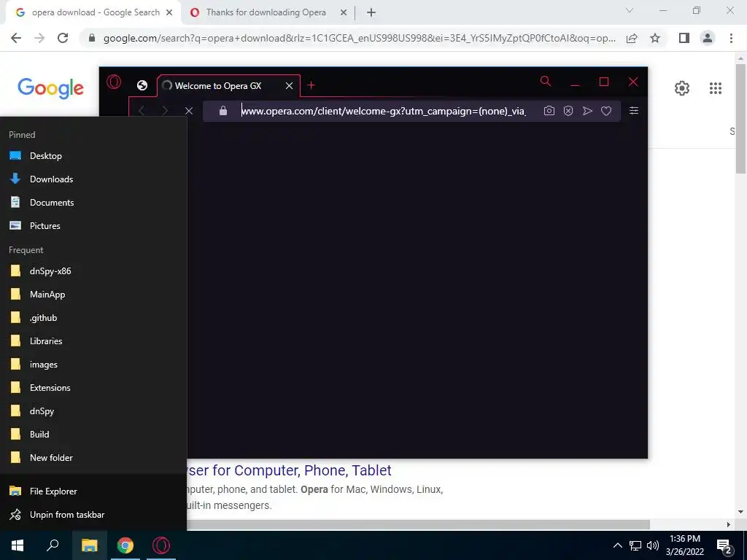Bookmark this page with the star icon
Screen dimensions: 747x560
coord(655,38)
